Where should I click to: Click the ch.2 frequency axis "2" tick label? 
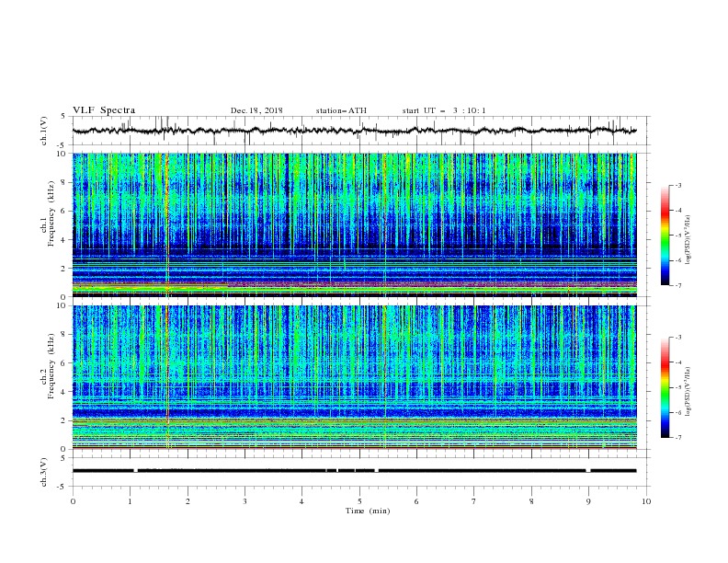tap(64, 420)
